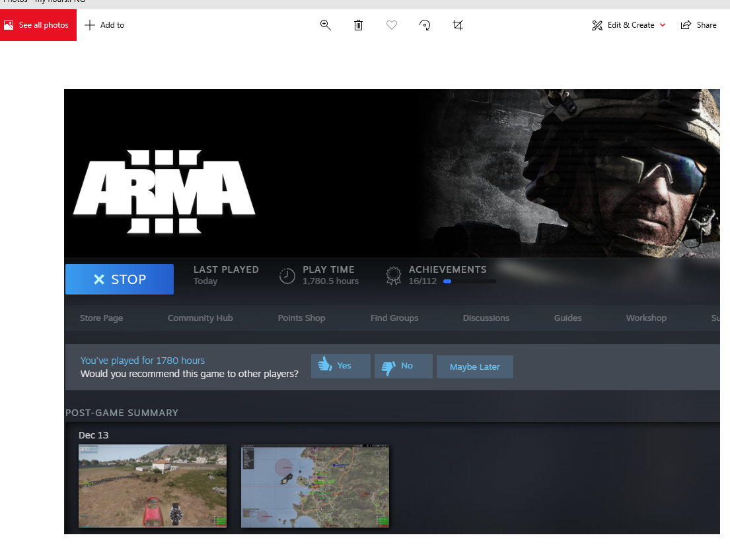Click the See all photos picture icon
This screenshot has width=730, height=560.
click(9, 25)
